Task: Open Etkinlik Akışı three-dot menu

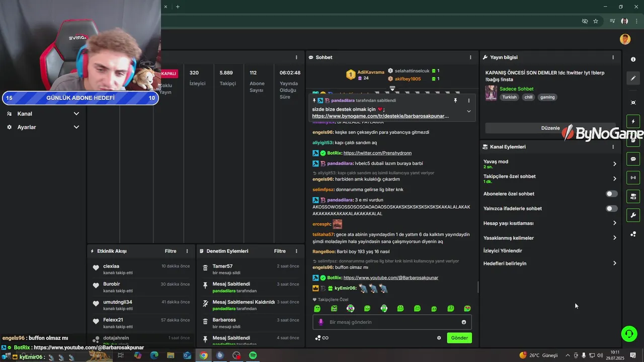Action: pos(187,251)
